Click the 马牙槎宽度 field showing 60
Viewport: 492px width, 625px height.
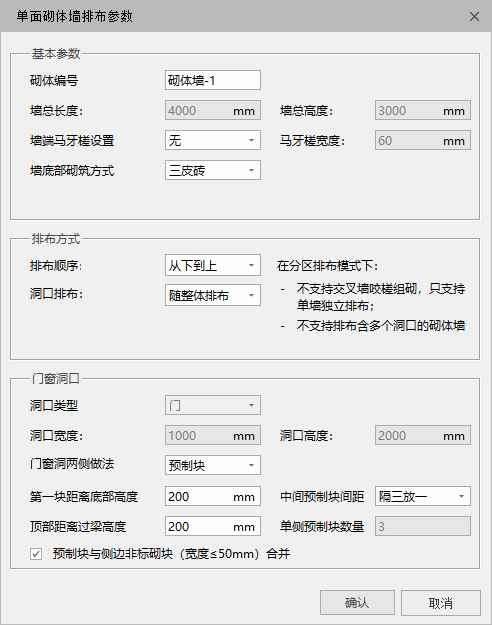click(423, 140)
